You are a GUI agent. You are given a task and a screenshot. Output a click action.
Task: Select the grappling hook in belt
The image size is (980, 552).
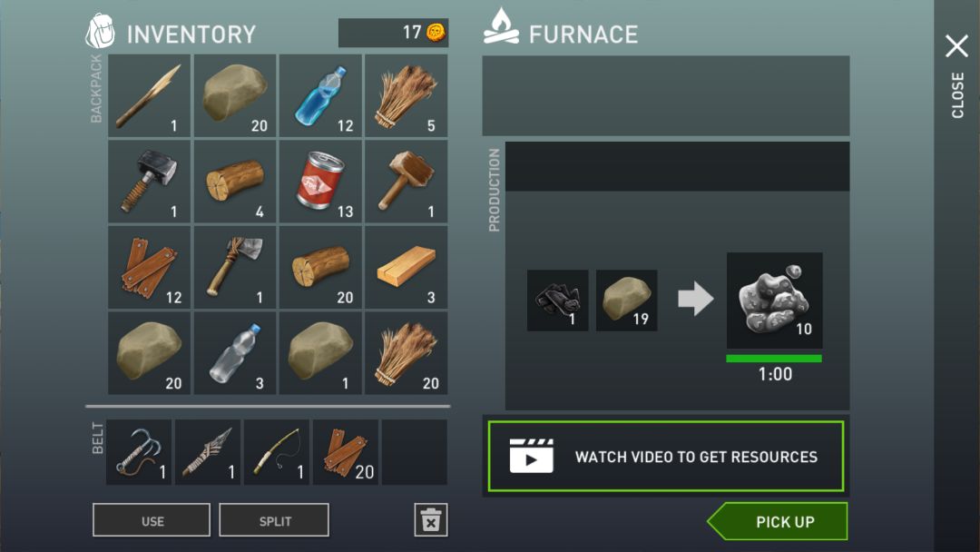(139, 452)
